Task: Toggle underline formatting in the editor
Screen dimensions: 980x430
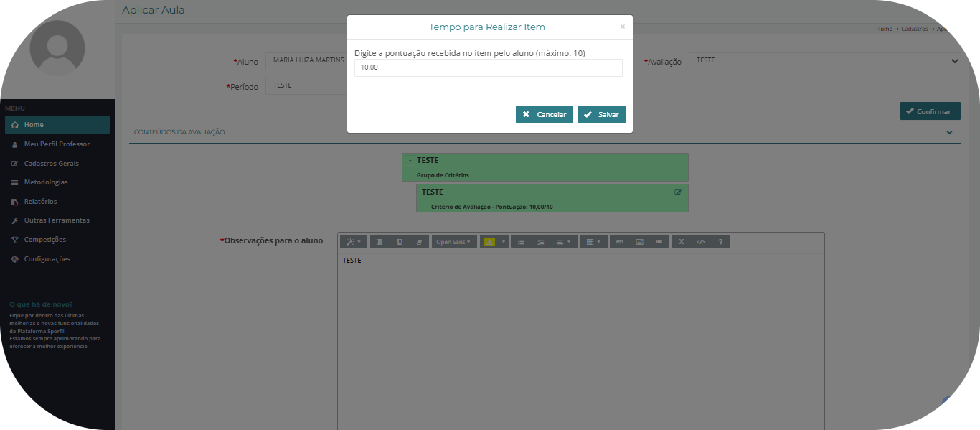Action: 400,242
